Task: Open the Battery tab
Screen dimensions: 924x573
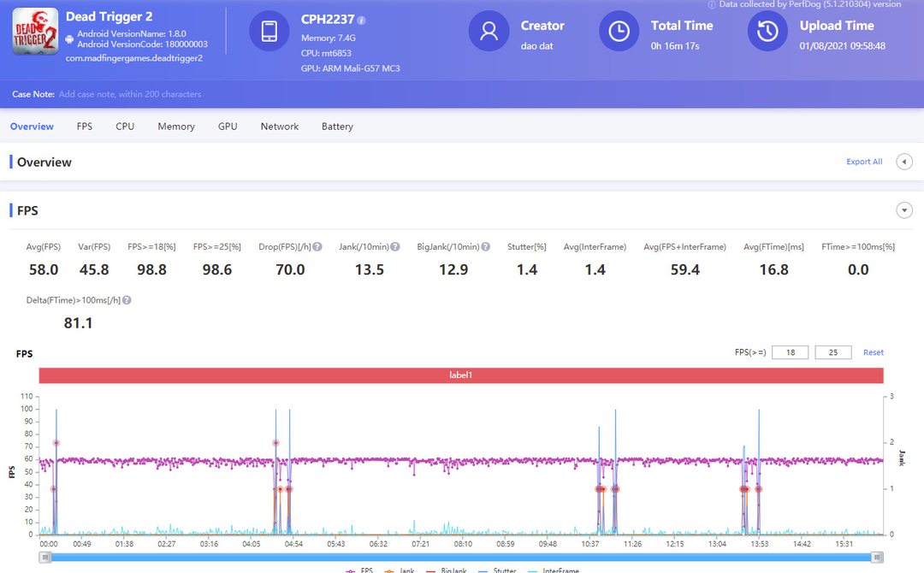Action: (x=337, y=127)
